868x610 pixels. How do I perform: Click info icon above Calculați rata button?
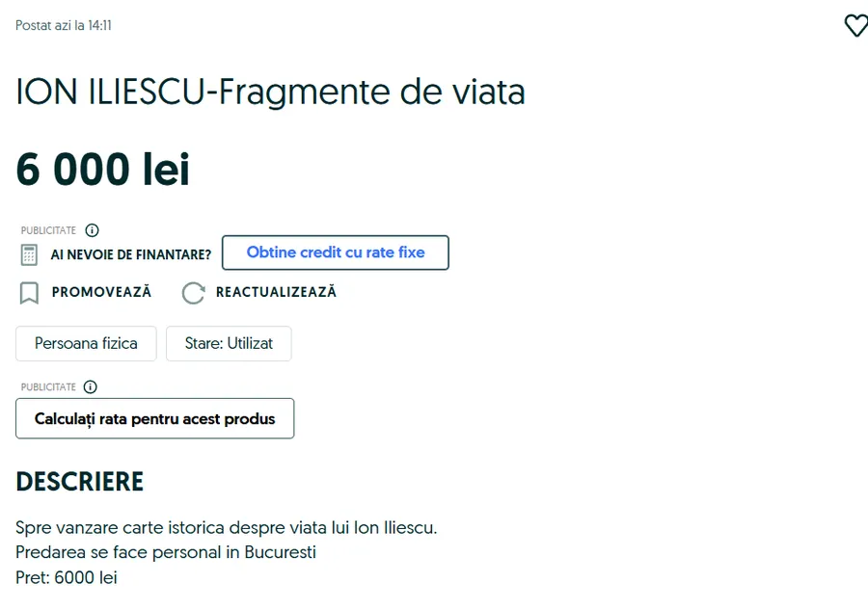pos(91,386)
